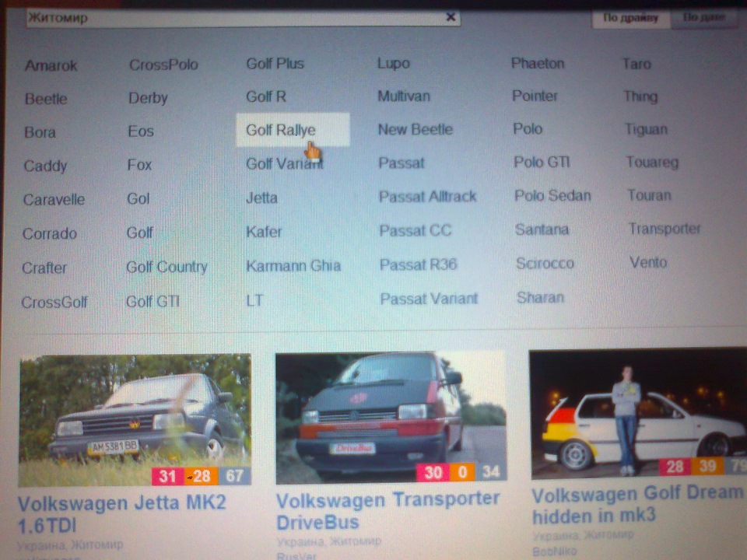Open the Lupo model link

coord(394,63)
